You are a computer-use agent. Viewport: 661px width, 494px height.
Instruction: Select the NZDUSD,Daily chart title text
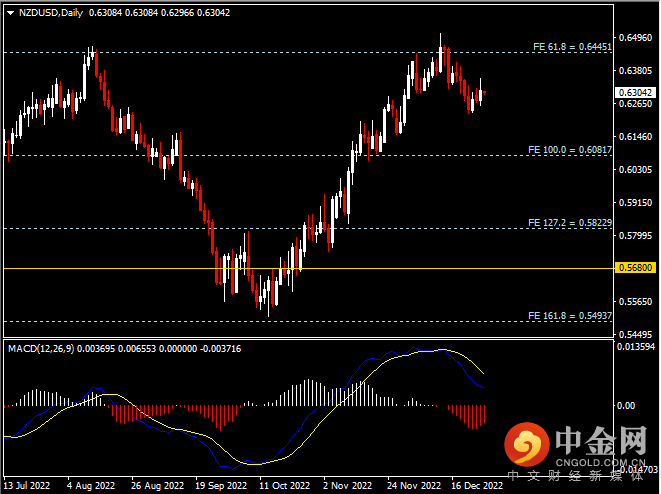50,13
